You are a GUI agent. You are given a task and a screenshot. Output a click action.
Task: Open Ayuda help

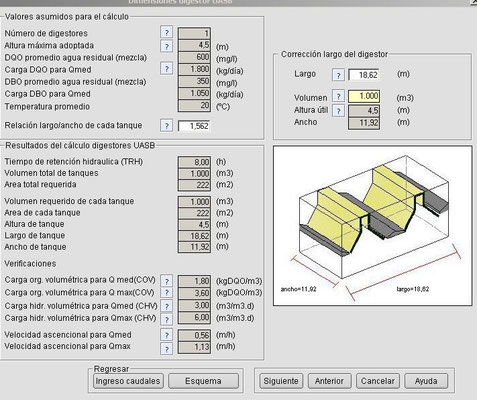click(426, 381)
